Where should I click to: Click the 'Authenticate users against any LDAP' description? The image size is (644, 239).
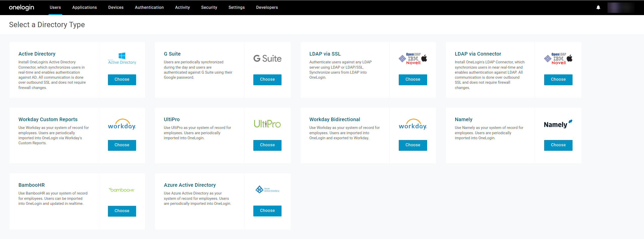(x=340, y=70)
